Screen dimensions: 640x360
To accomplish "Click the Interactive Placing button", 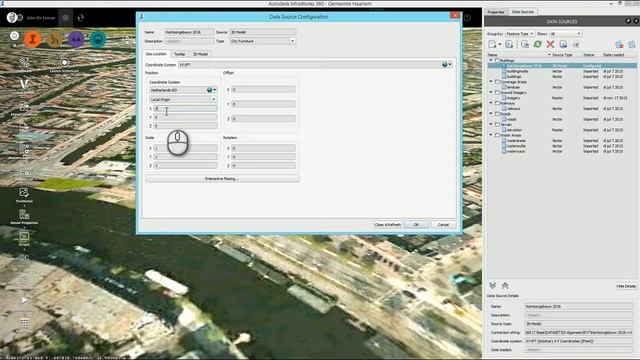I will coord(222,179).
